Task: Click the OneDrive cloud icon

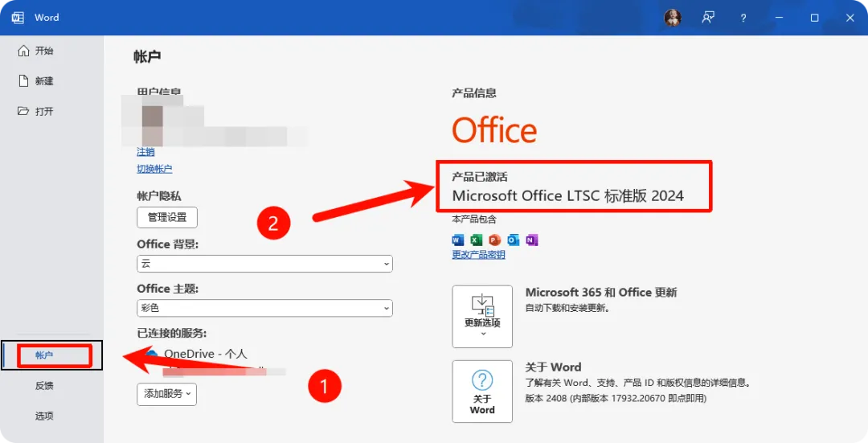Action: click(x=150, y=353)
